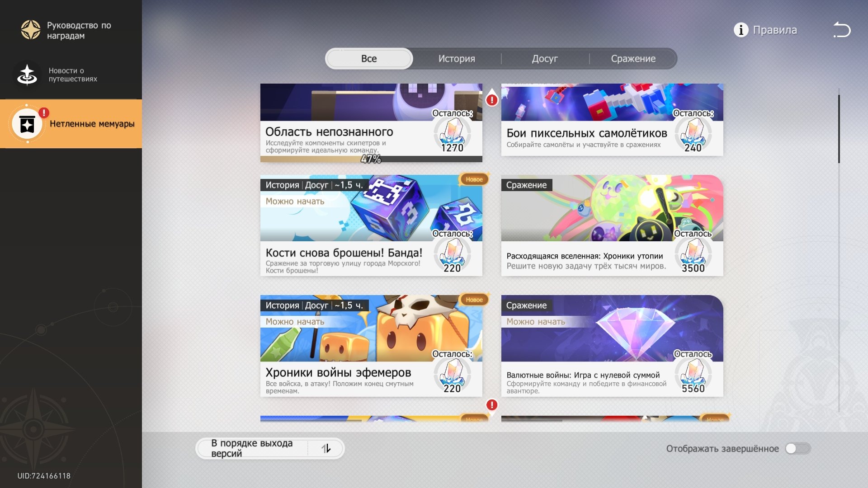Switch to История tab

pos(457,59)
